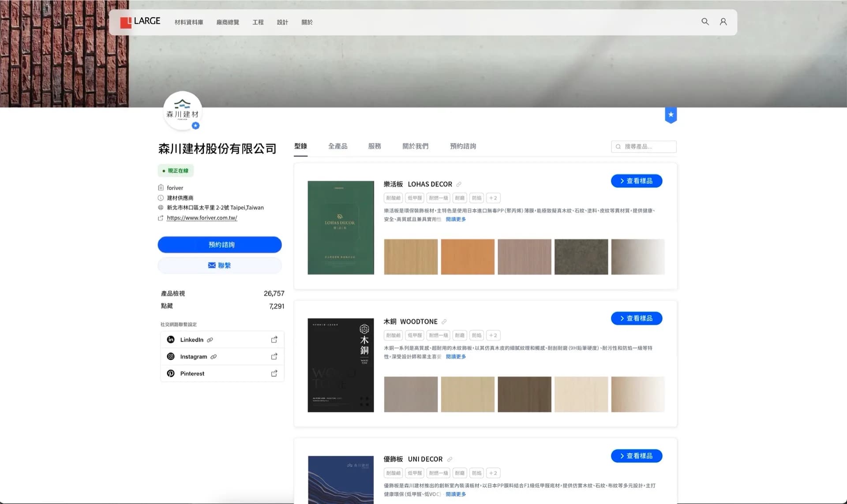847x504 pixels.
Task: Expand the +2 tags on UNI DECOR
Action: tap(493, 473)
